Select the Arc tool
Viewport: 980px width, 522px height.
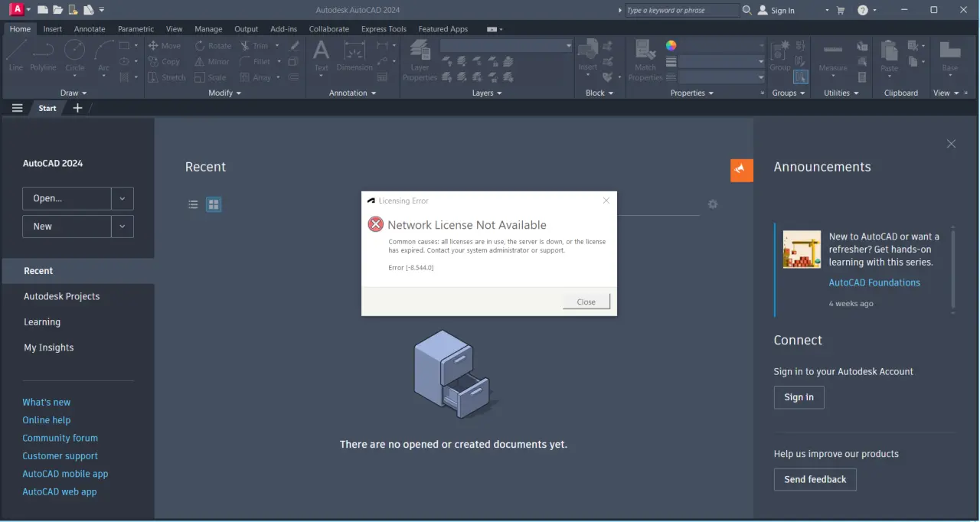coord(103,55)
